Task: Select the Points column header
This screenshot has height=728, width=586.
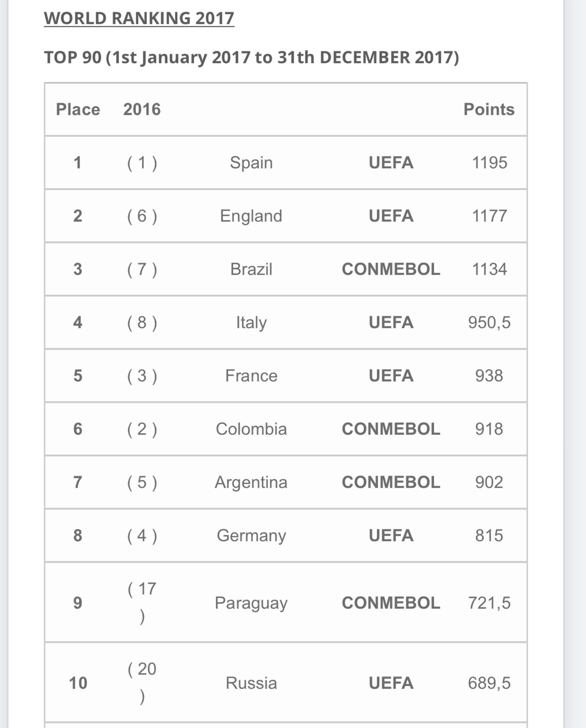Action: coord(489,109)
